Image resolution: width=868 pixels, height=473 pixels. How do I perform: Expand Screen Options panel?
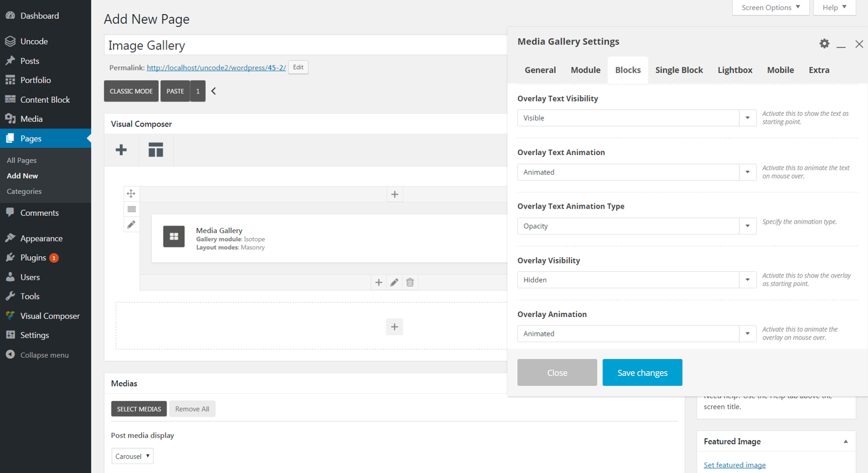[771, 7]
